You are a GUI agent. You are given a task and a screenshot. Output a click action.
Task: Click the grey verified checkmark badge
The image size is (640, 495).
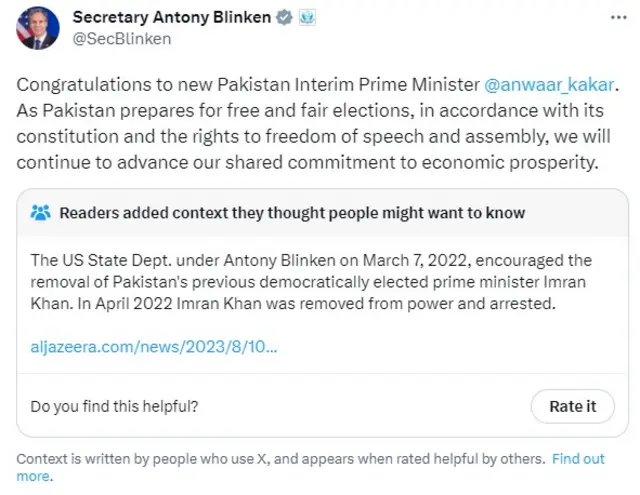tap(284, 18)
